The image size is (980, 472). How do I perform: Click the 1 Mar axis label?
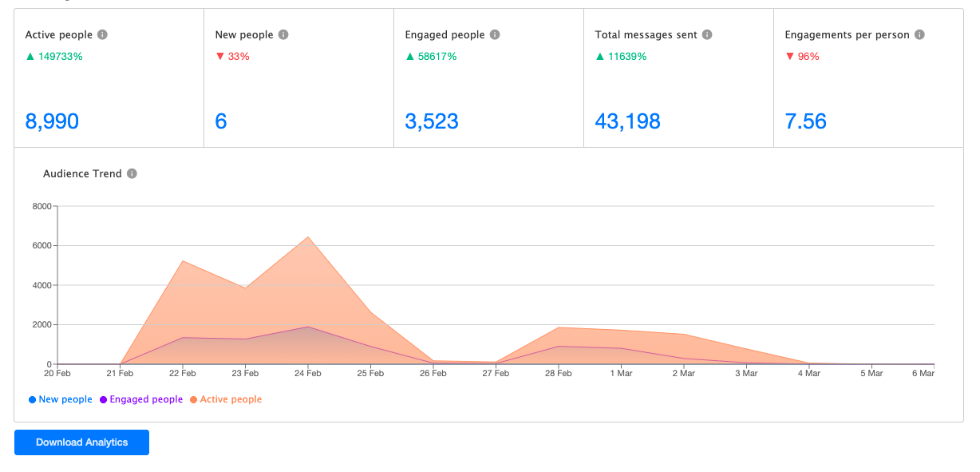click(621, 374)
